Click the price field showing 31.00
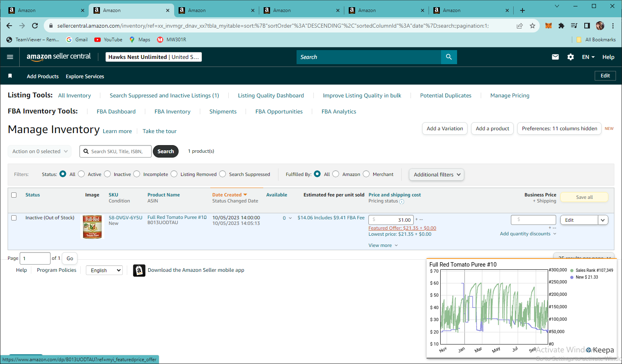This screenshot has height=364, width=622. pos(391,220)
